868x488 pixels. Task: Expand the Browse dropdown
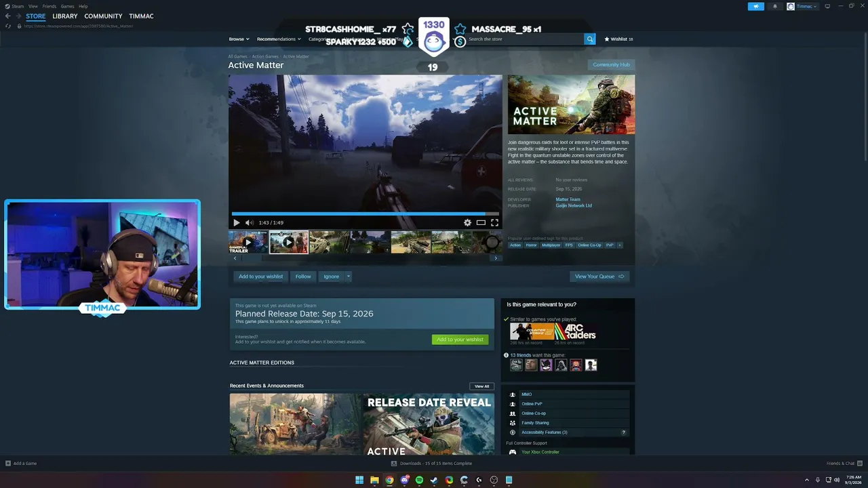click(x=239, y=39)
